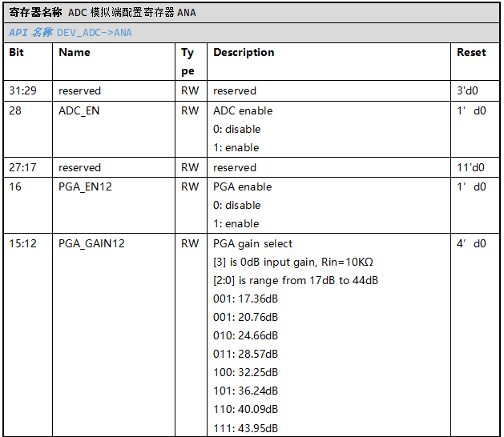Select the gain entry '001: 17.36dB'

click(x=245, y=299)
